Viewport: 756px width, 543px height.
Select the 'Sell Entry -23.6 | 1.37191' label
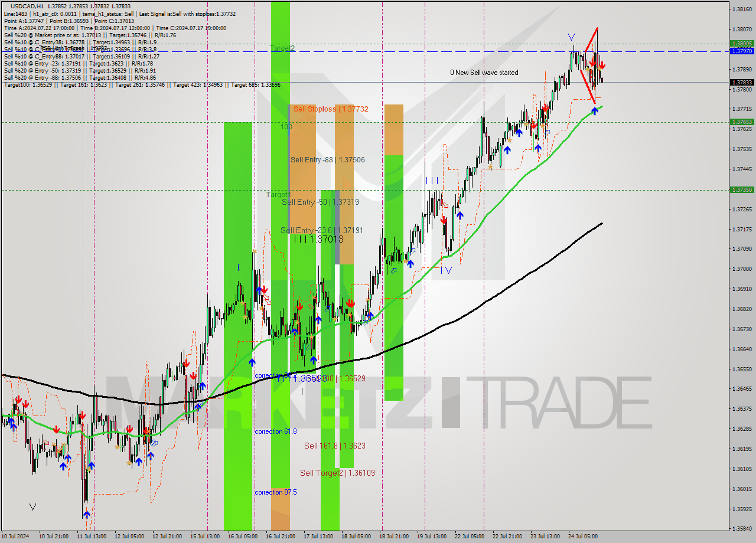(x=322, y=230)
